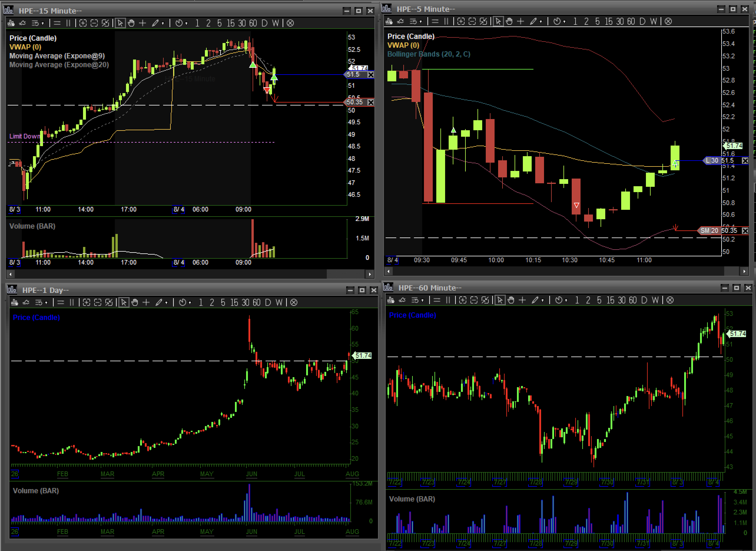
Task: Open pencil tool dropdown arrow in 5 Minute toolbar
Action: click(541, 22)
